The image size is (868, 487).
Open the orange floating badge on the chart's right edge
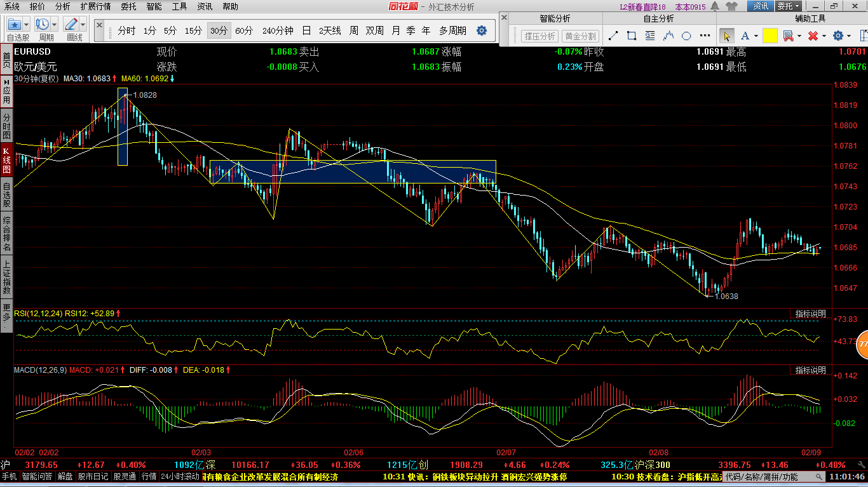(x=862, y=344)
